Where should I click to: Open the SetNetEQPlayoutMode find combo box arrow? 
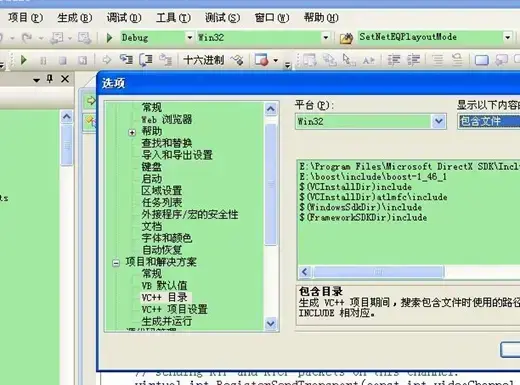point(507,38)
